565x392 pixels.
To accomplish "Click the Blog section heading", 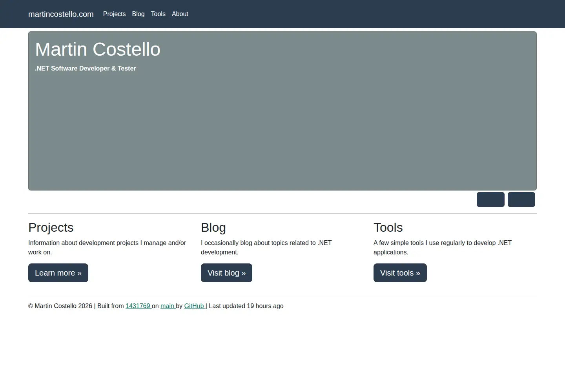I will (213, 227).
